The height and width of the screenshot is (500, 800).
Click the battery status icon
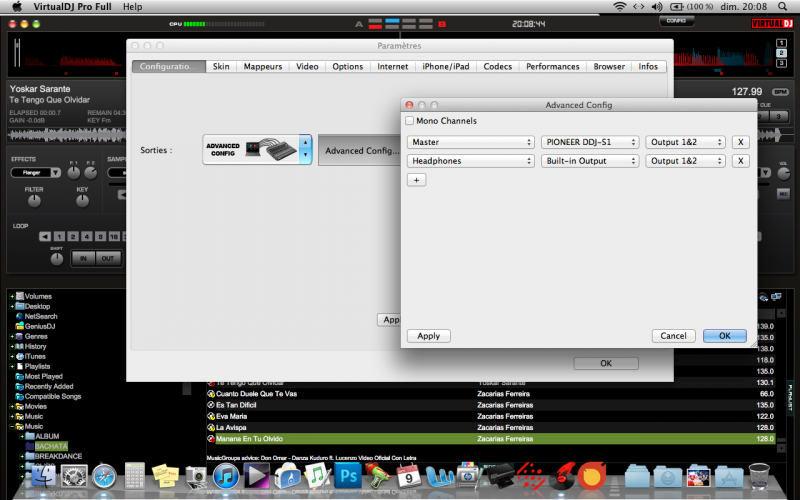[x=677, y=7]
